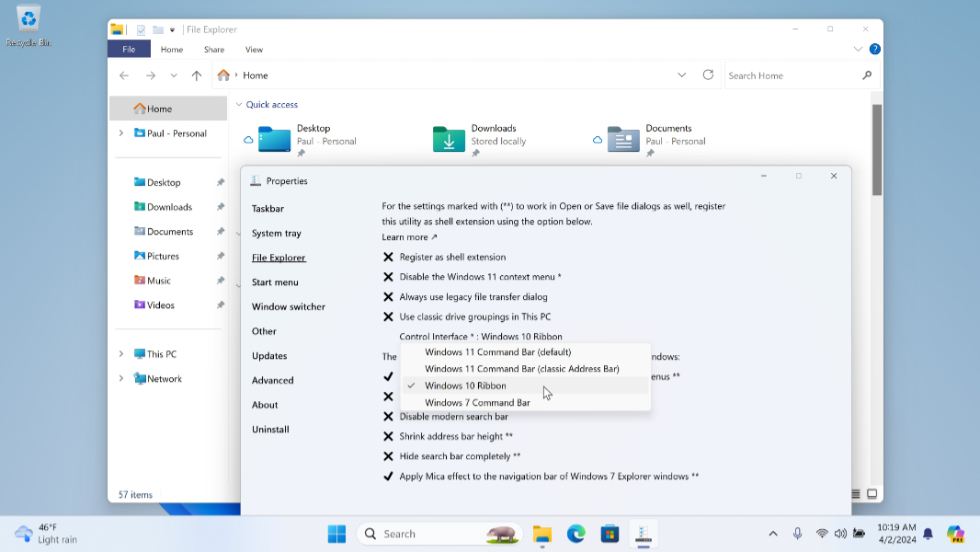Screen dimensions: 980x552
Task: Switch to large thumbnails view in status bar
Action: click(871, 493)
